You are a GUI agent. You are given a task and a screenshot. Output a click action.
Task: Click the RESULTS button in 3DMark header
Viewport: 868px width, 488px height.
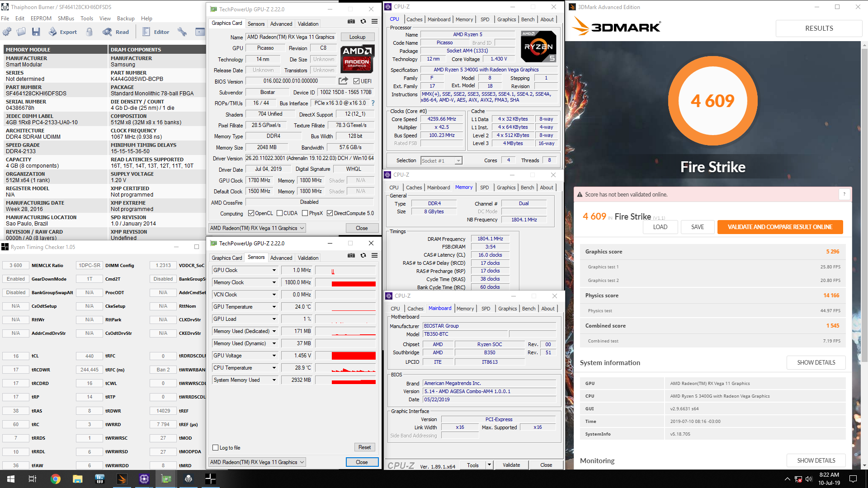click(819, 28)
